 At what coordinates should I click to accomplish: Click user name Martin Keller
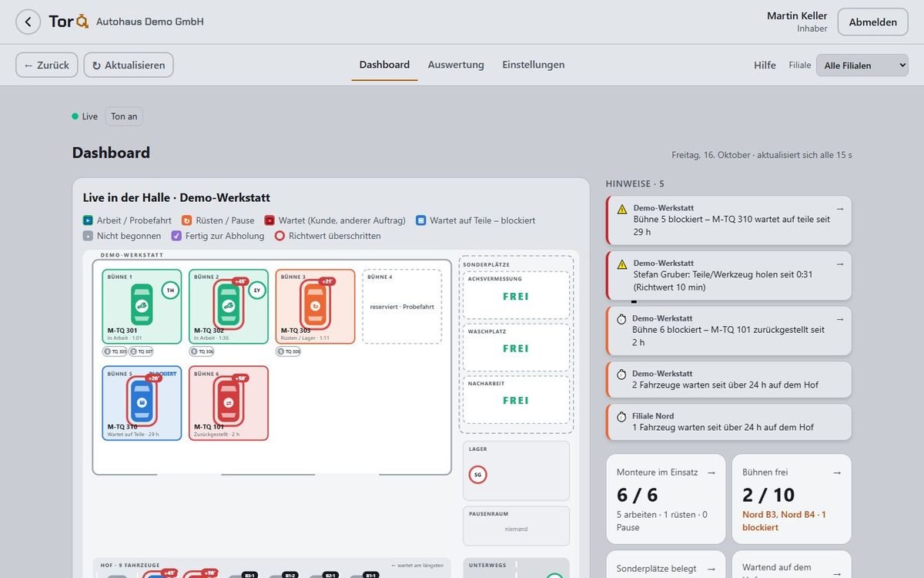click(797, 15)
